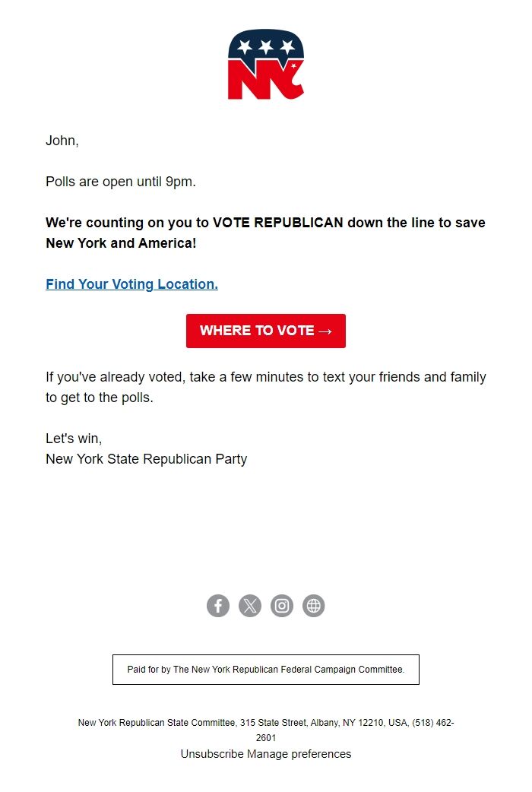Open the globe icon at the footer's right

314,606
